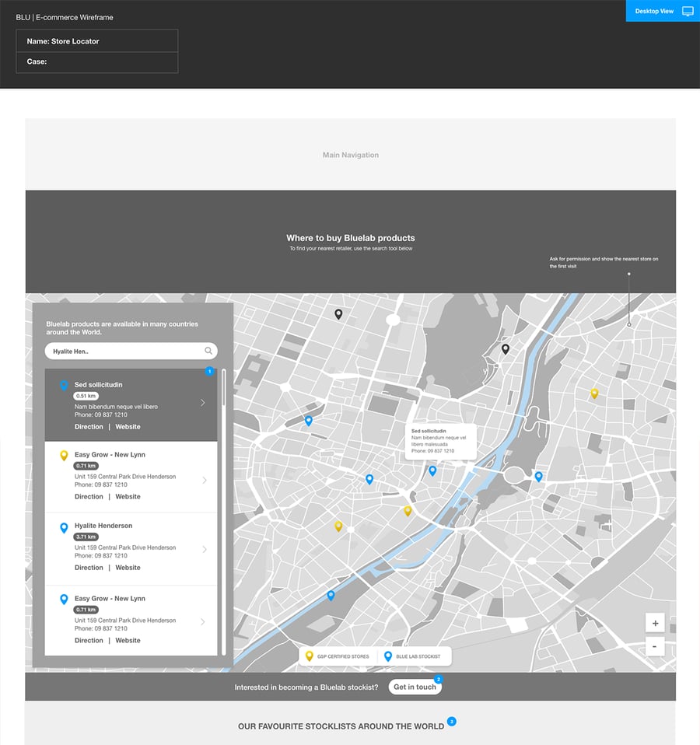Enable Desktop View mode
700x745 pixels.
(x=653, y=11)
